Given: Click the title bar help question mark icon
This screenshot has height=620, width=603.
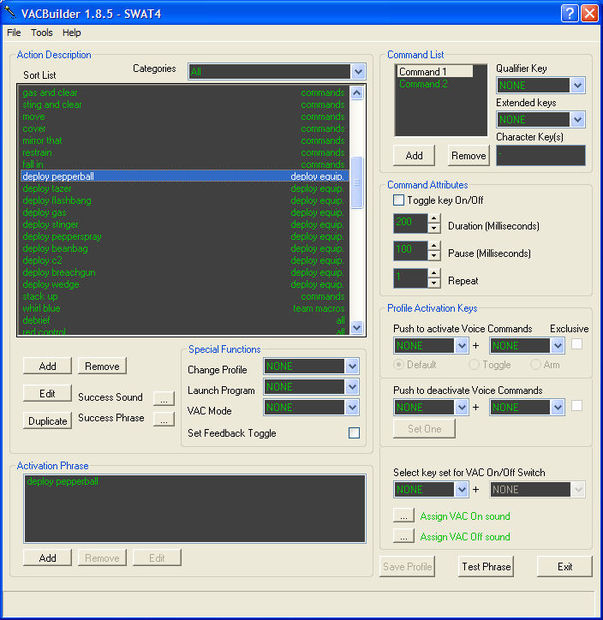Looking at the screenshot, I should click(x=569, y=13).
